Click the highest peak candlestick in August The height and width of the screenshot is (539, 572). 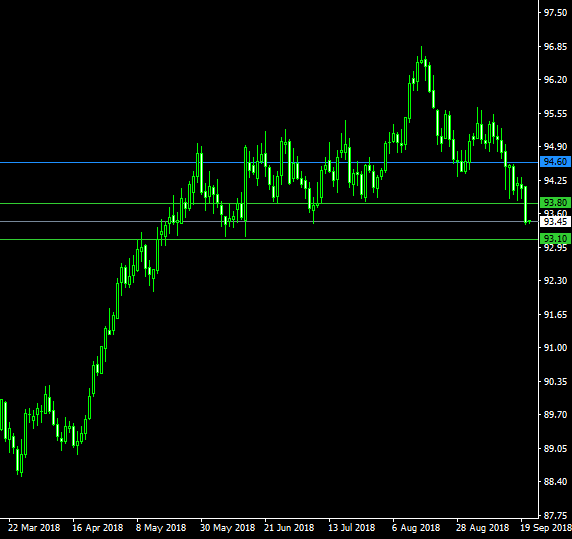click(421, 61)
